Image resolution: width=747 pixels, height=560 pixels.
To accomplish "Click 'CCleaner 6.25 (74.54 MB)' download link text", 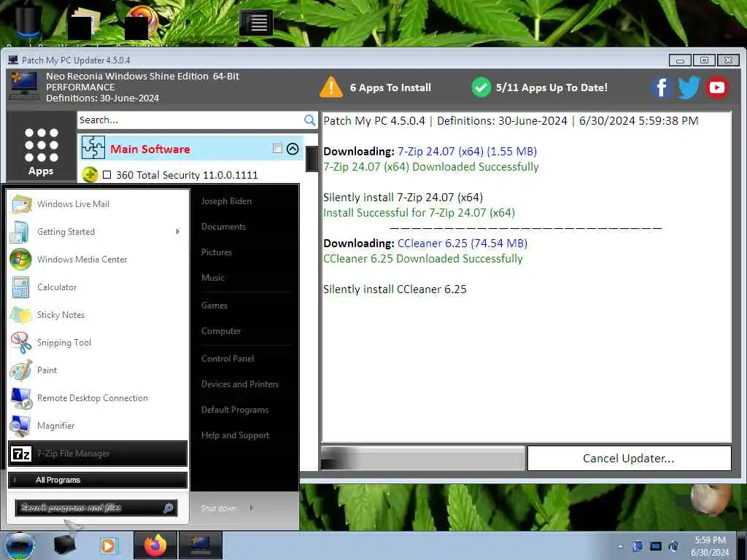I will click(462, 244).
